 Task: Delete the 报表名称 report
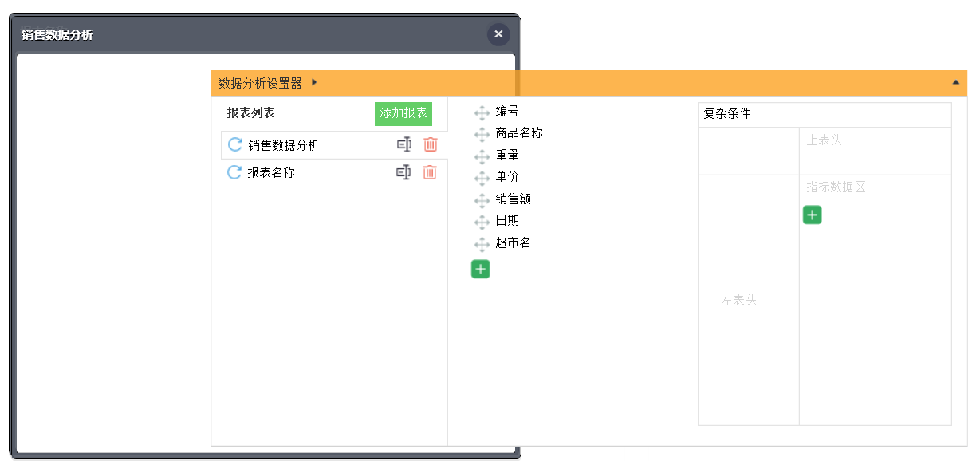pyautogui.click(x=430, y=172)
